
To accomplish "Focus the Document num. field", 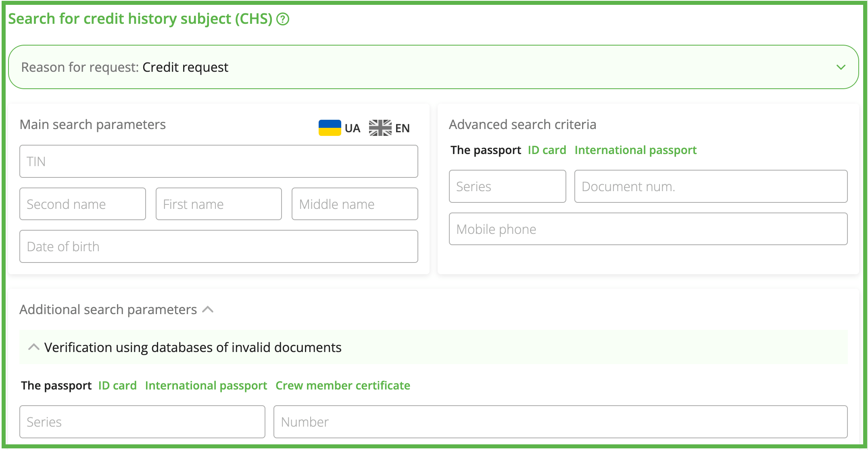I will 710,186.
